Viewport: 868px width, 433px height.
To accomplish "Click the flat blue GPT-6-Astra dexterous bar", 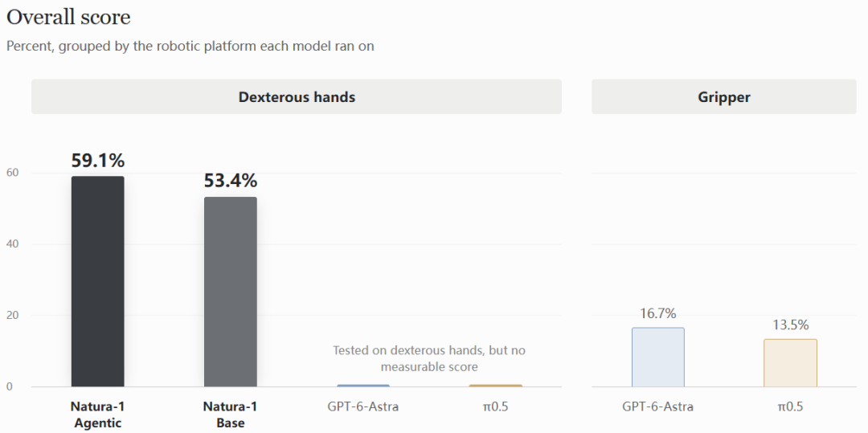I will pos(363,386).
